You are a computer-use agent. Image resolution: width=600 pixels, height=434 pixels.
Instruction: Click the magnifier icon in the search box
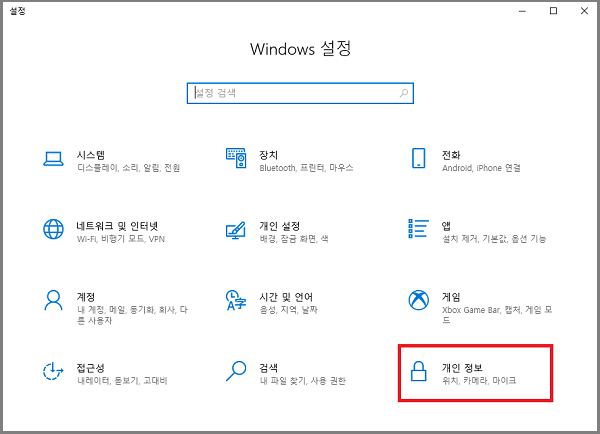coord(404,93)
